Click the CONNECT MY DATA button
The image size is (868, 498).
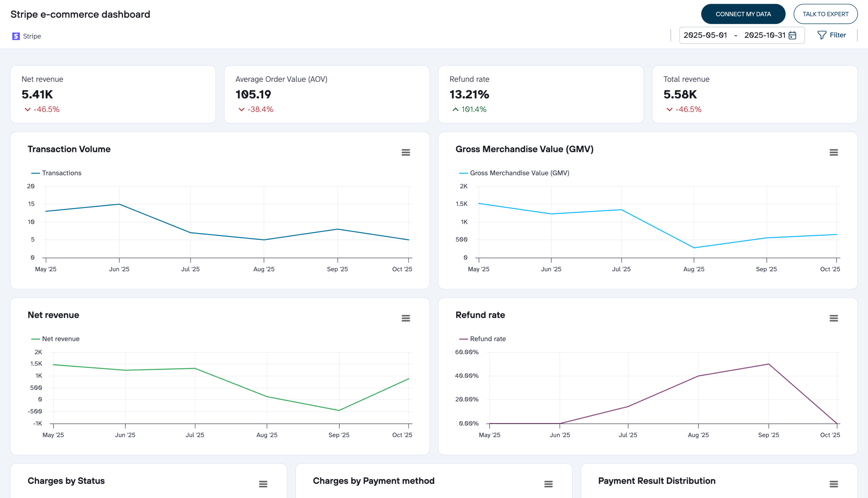coord(743,14)
